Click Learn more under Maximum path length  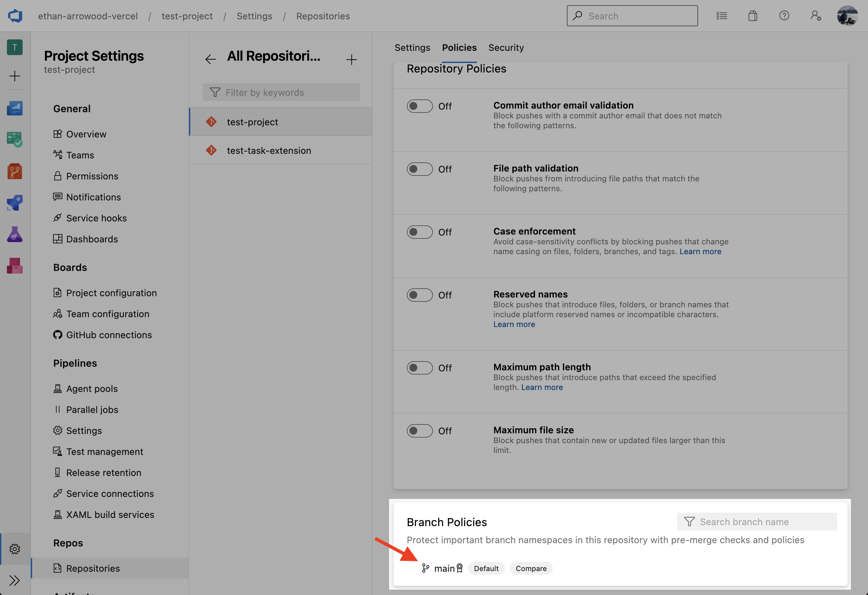(542, 387)
